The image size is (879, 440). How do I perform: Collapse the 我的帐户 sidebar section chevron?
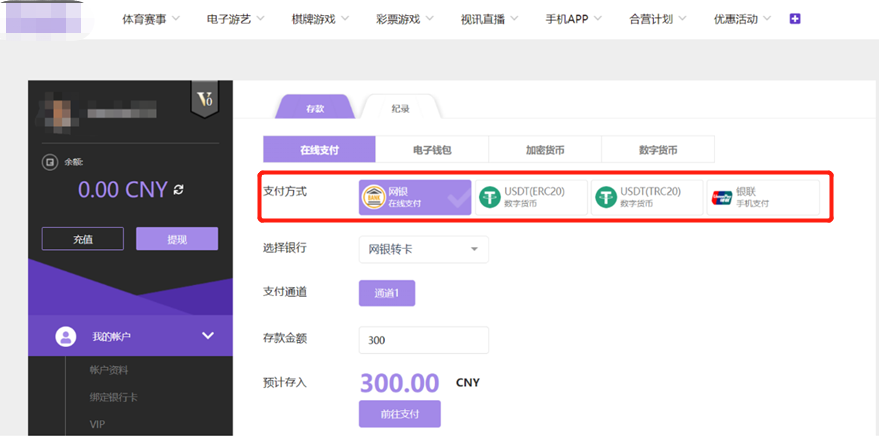(x=208, y=336)
